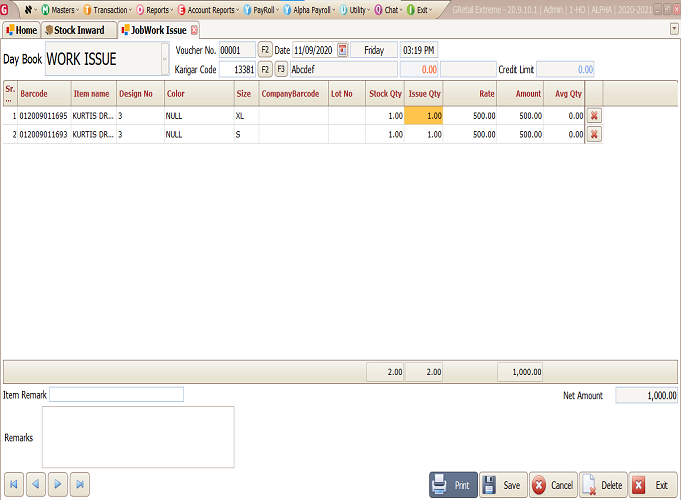Go to previous record navigation button

(x=36, y=484)
